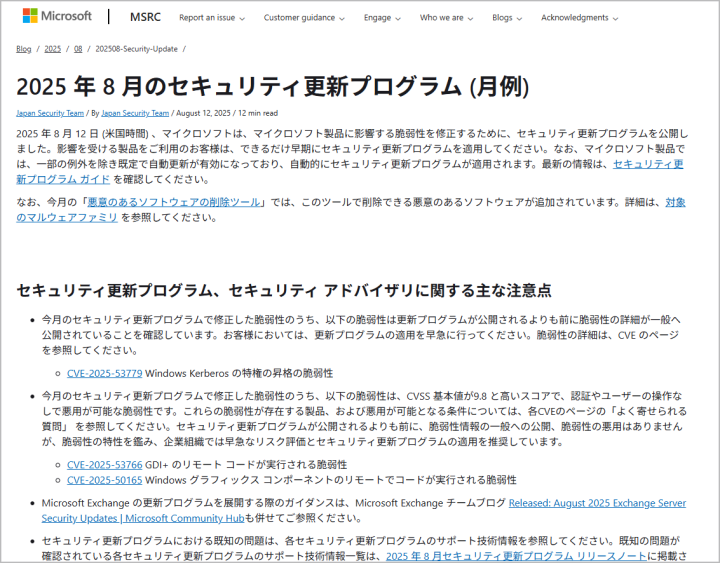
Task: Open the Report an issue menu
Action: pyautogui.click(x=212, y=18)
